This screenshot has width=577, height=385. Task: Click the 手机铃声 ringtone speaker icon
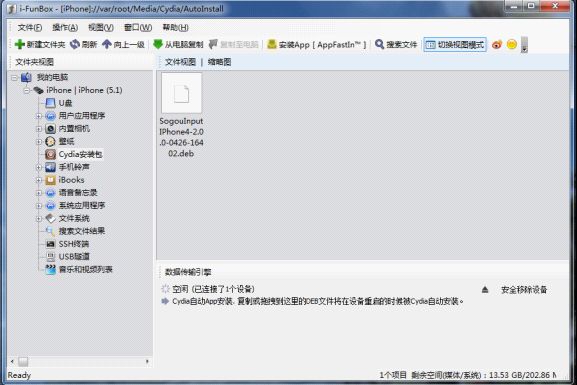[50, 167]
